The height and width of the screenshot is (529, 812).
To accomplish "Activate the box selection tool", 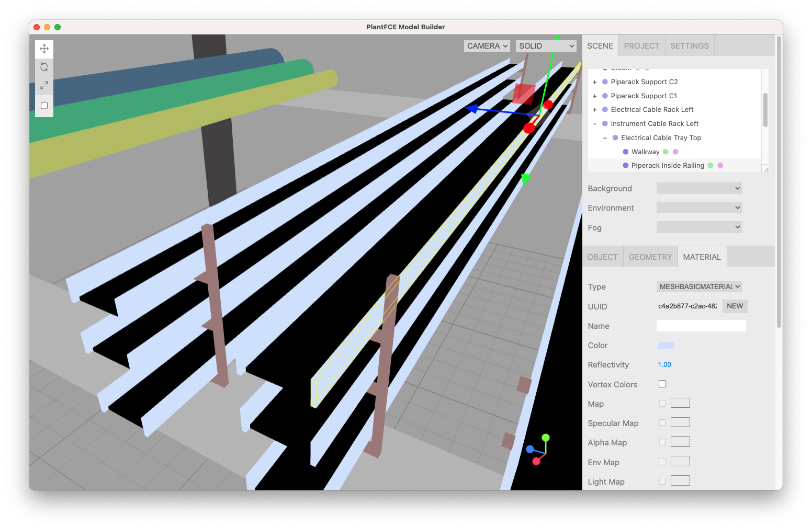I will pos(44,105).
